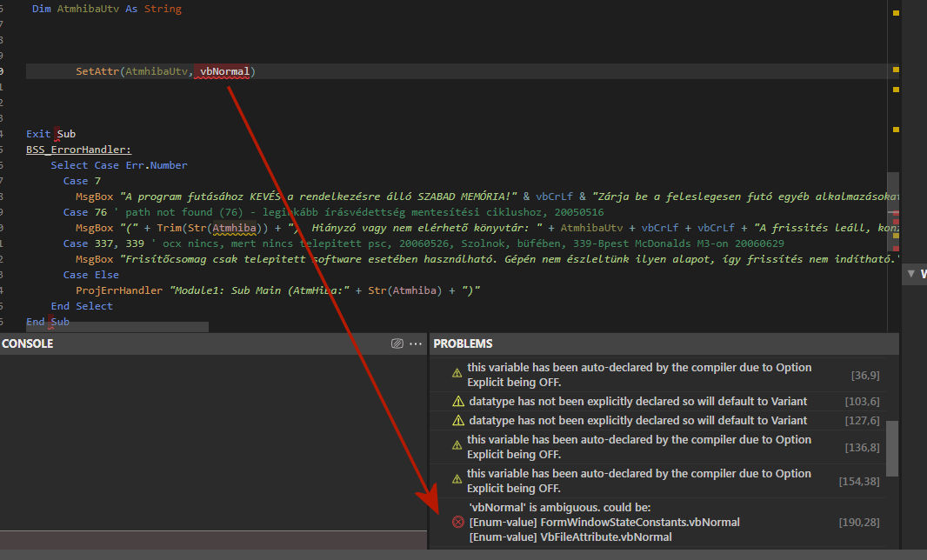Click the Dim AtmhibaUtv As String line
The image size is (927, 560).
(107, 9)
